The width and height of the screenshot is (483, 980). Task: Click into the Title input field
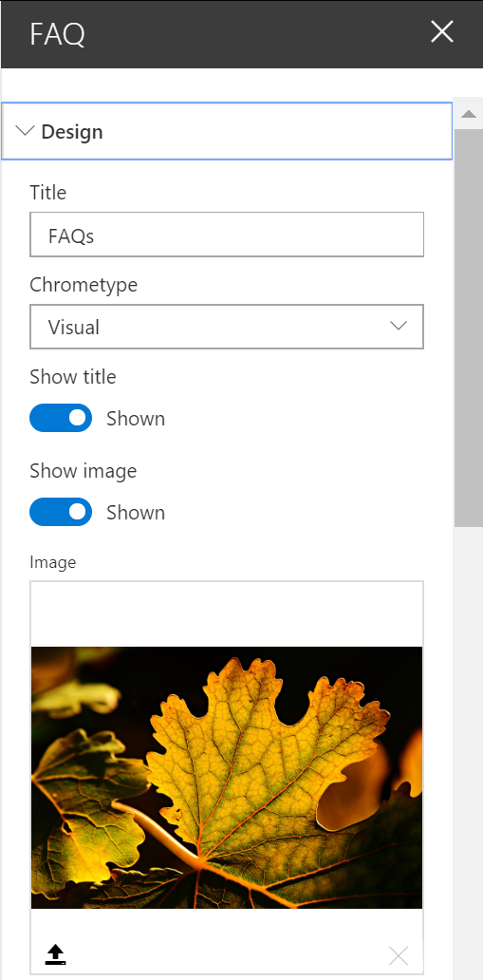tap(227, 235)
